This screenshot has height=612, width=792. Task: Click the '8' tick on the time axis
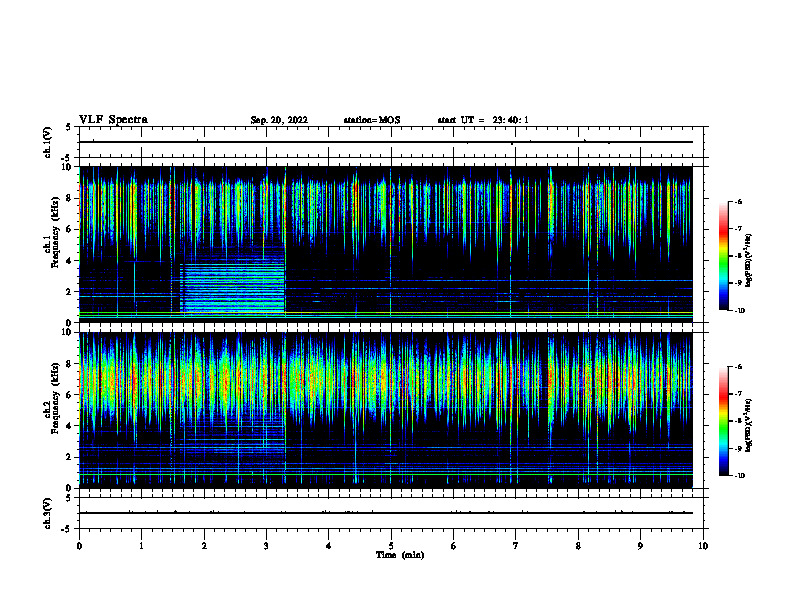pos(578,546)
